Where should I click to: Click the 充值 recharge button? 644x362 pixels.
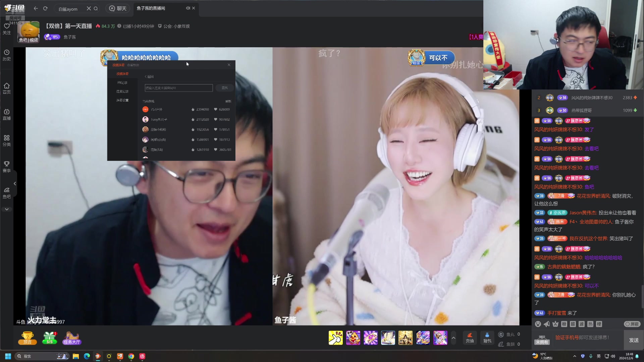coord(470,338)
